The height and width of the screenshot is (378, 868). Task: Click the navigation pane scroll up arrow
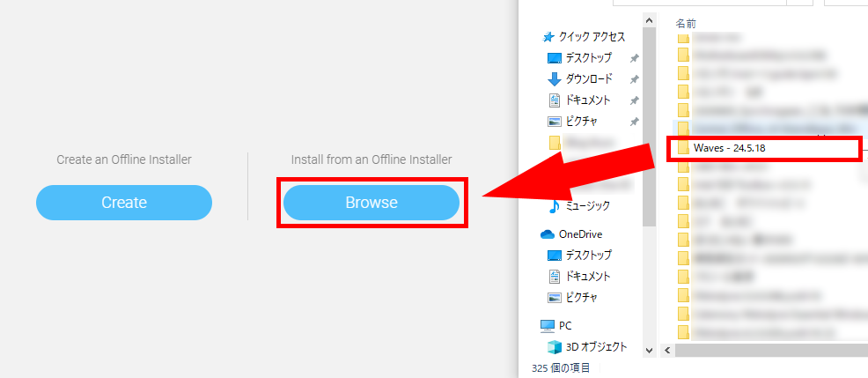[x=650, y=19]
